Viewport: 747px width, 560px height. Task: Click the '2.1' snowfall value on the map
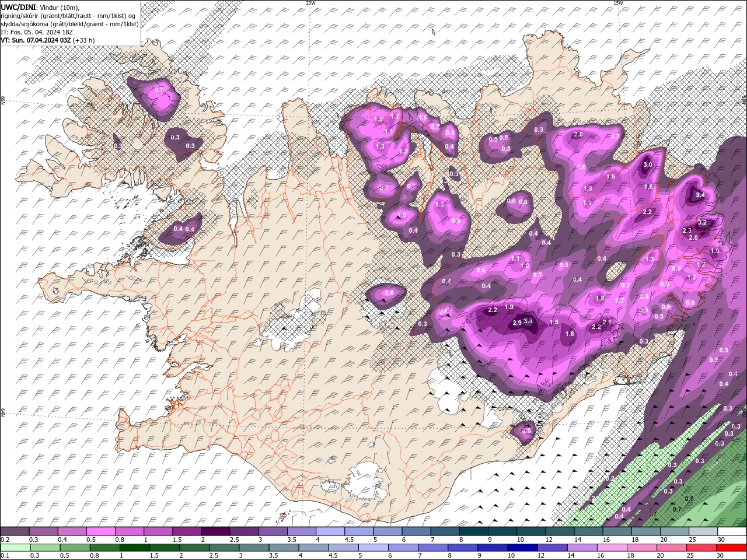(606, 322)
